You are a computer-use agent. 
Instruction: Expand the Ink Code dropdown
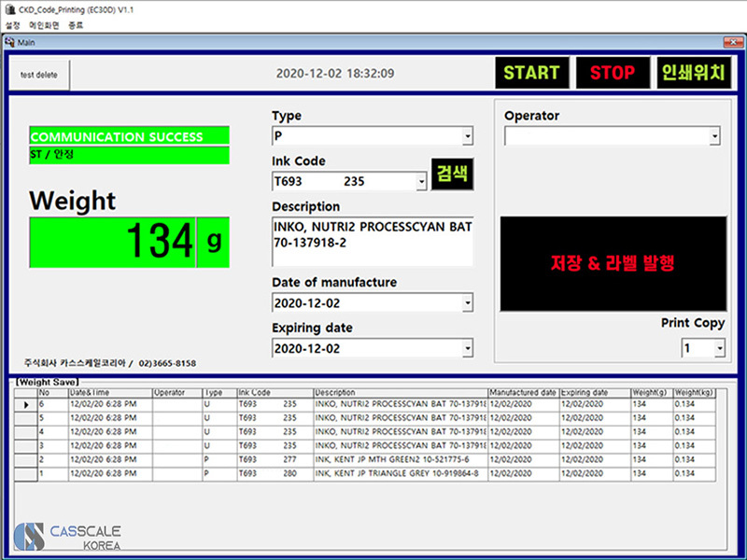pyautogui.click(x=421, y=182)
